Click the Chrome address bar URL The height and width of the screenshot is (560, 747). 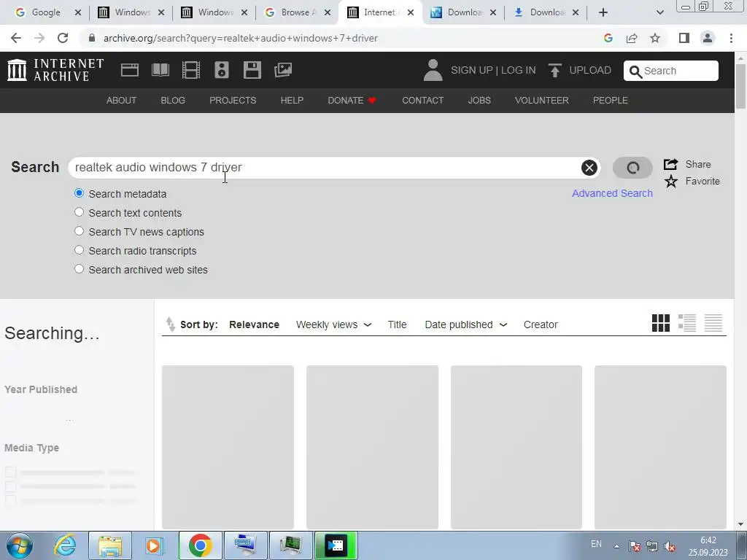tap(241, 38)
